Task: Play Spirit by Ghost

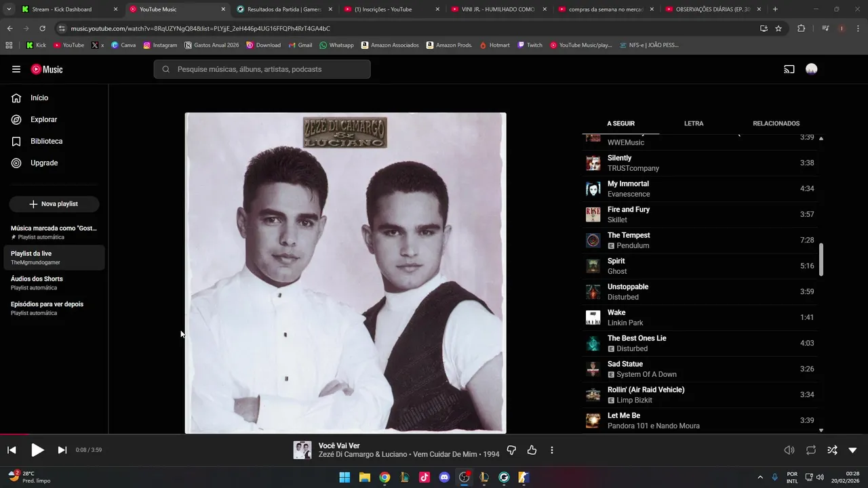Action: coord(700,266)
